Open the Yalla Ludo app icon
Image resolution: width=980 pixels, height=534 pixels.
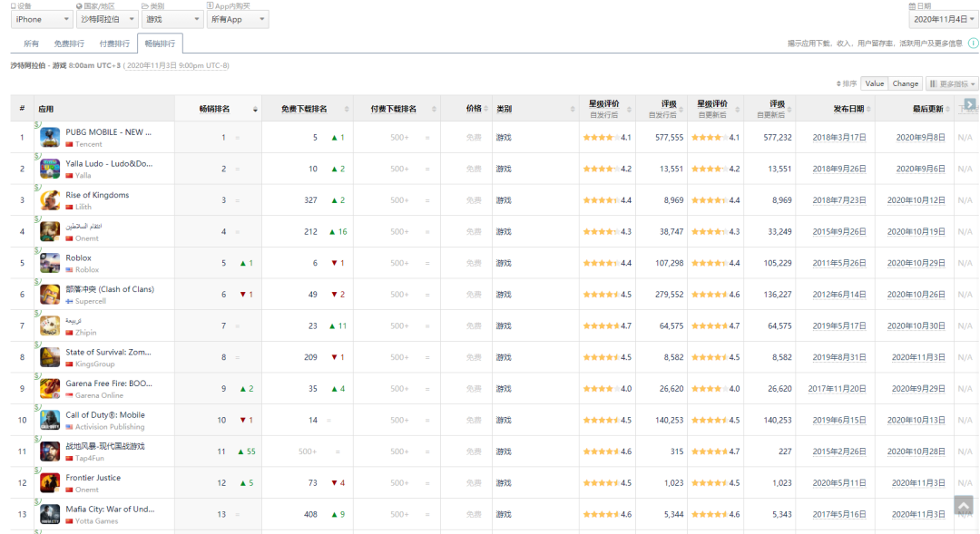[50, 169]
